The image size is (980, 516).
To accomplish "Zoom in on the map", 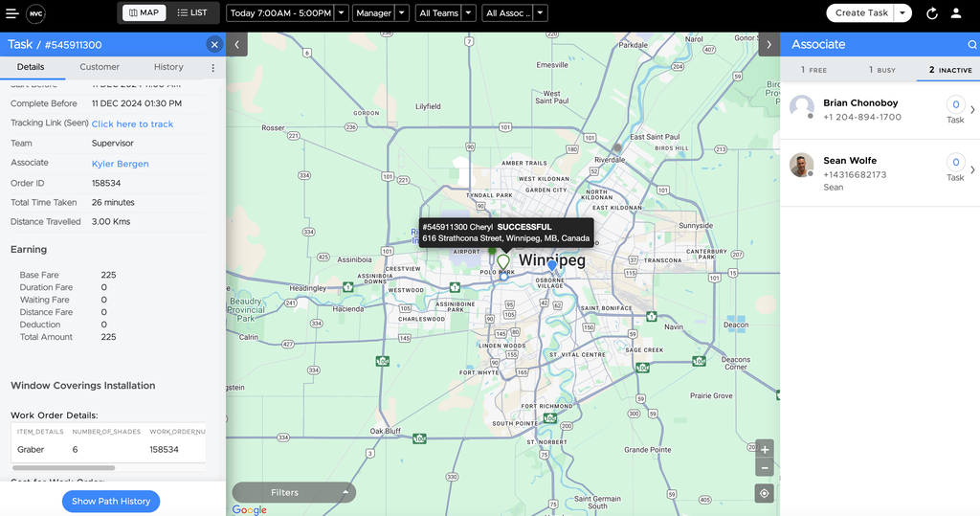I will pos(764,450).
